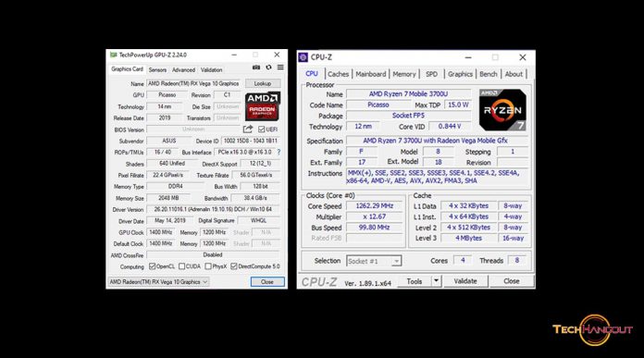Image resolution: width=644 pixels, height=358 pixels.
Task: Click the BIOS export share icon
Action: point(248,130)
